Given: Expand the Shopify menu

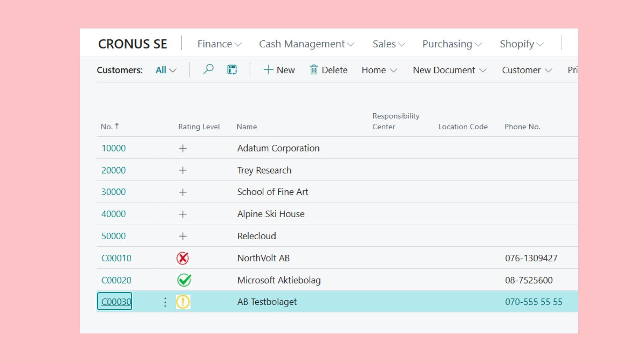Looking at the screenshot, I should click(522, 44).
